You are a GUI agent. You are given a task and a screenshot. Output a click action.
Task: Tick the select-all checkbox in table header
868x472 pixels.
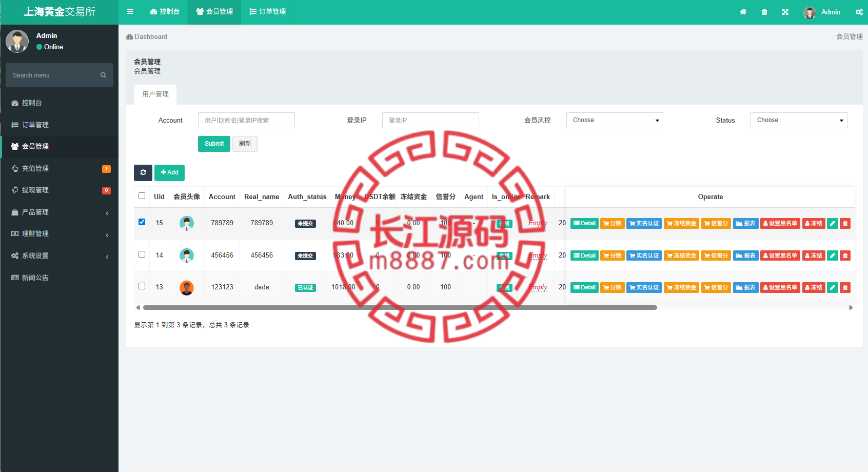coord(142,196)
